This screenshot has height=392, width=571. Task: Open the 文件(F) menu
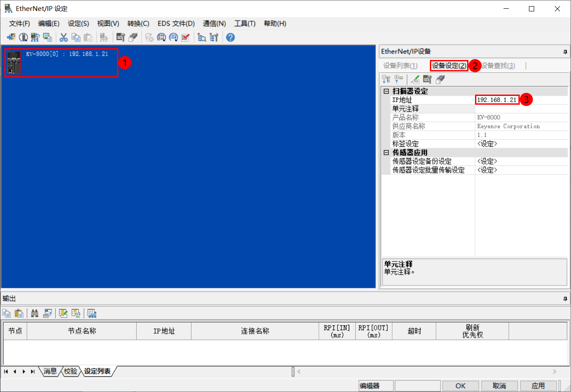(20, 23)
